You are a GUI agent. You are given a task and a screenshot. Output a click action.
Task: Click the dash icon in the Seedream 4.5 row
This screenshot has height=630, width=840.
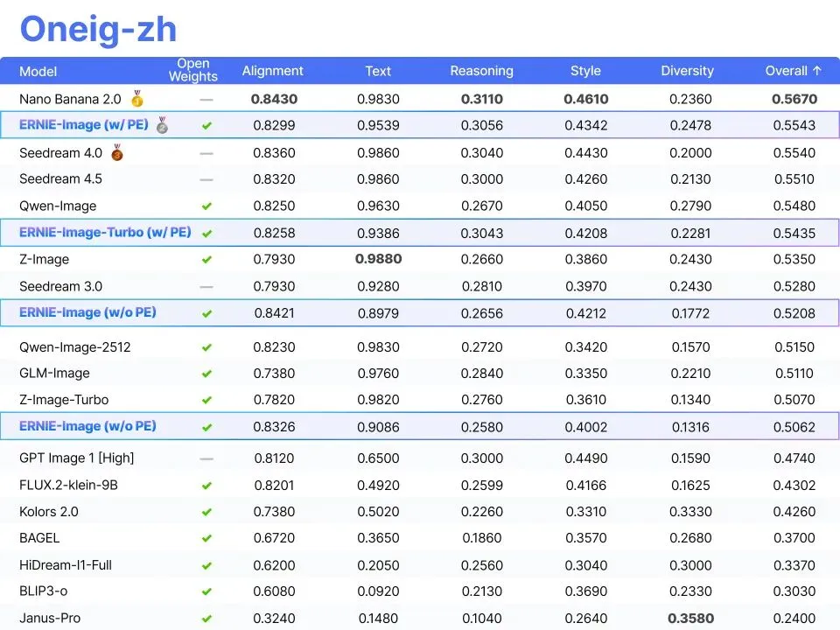coord(206,180)
